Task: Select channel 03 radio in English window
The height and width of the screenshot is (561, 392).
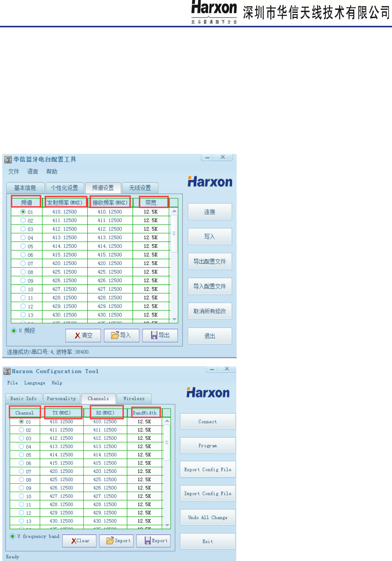Action: 22,438
